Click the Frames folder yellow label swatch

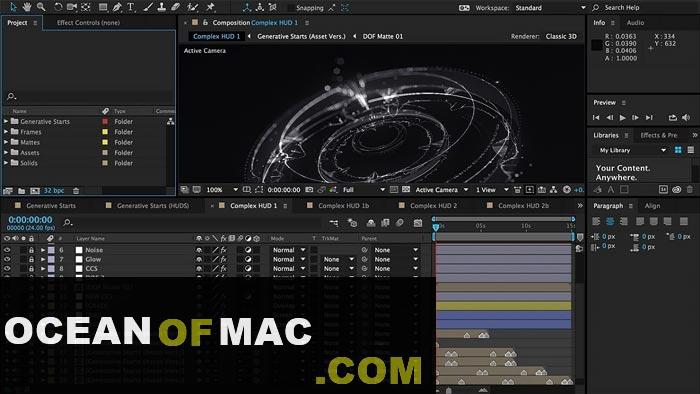[x=105, y=132]
